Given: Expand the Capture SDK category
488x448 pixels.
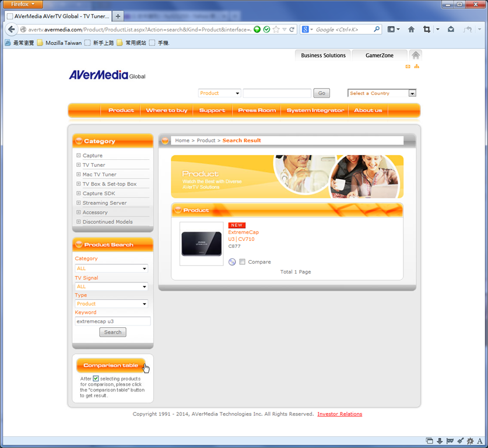Looking at the screenshot, I should pos(79,193).
